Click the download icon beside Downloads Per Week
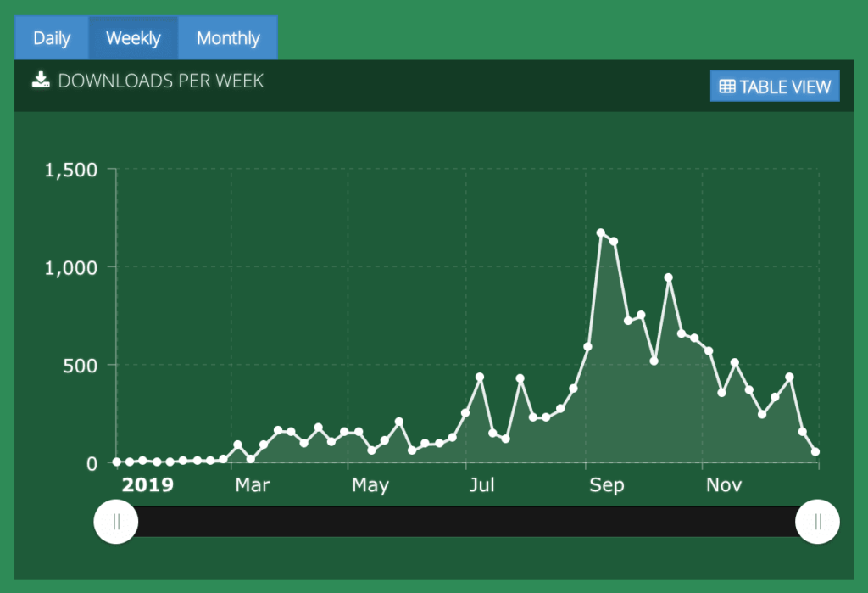The width and height of the screenshot is (868, 593). [41, 80]
